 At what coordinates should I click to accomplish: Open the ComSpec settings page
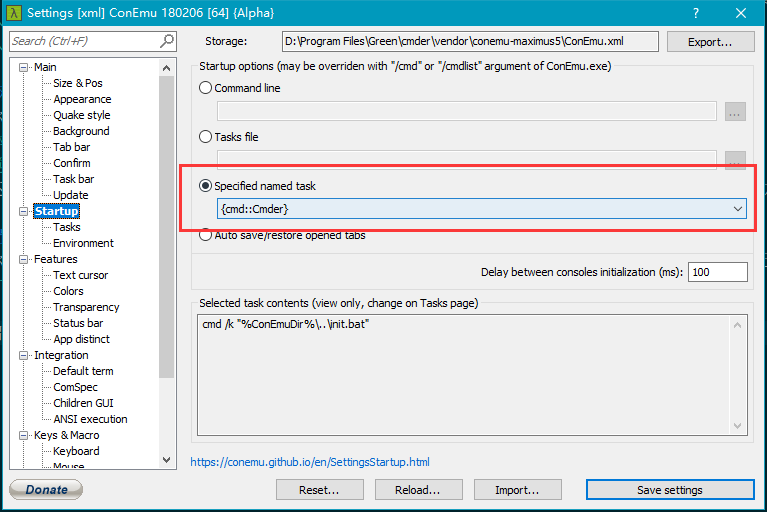point(75,387)
